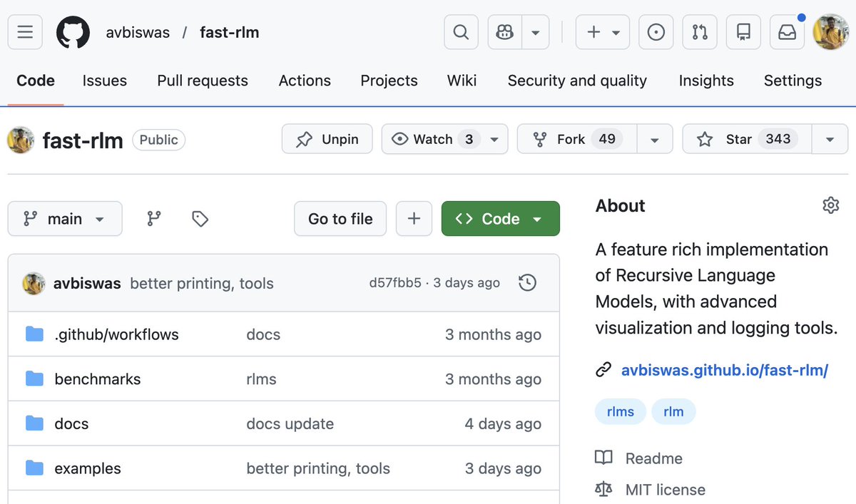Screen dimensions: 856x504
Task: Click the folder icon beside benchmarks
Action: [x=34, y=379]
